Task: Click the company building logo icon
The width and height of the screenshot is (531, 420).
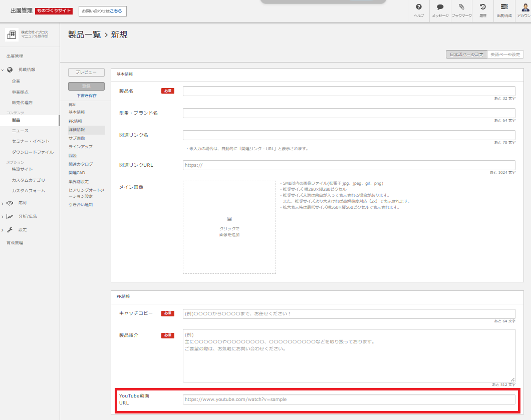Action: (12, 35)
